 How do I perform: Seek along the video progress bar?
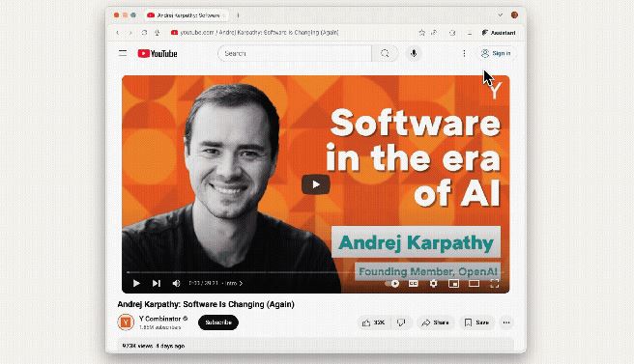click(315, 272)
